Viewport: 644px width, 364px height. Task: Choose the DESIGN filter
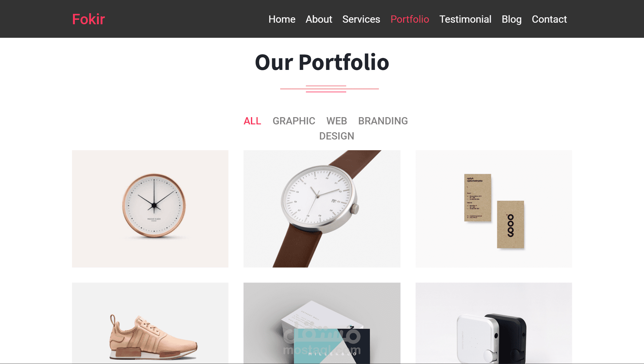(x=336, y=136)
